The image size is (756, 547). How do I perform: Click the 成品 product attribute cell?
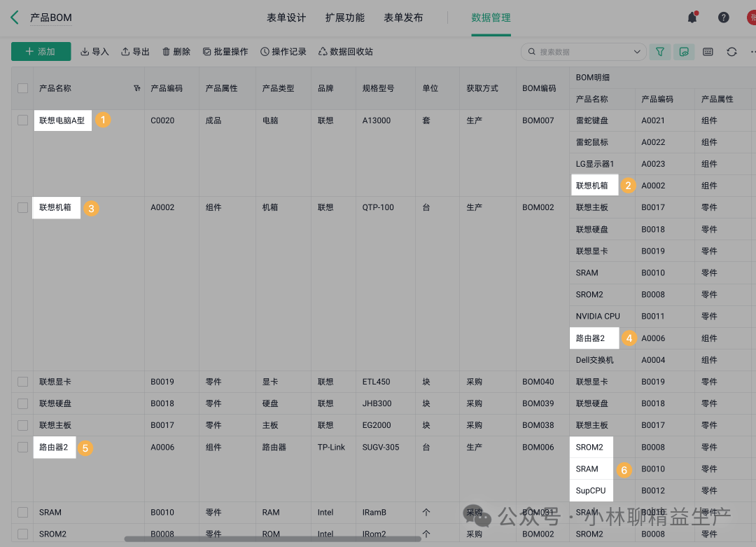coord(213,120)
